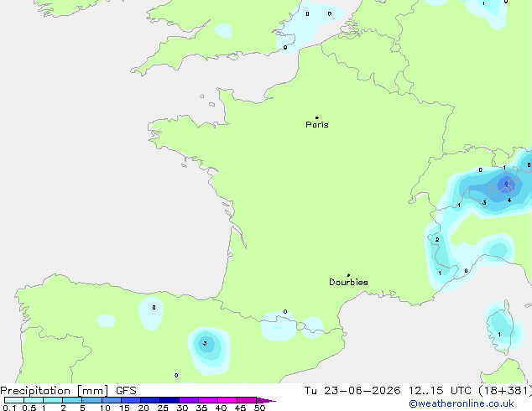Click the legend scale label 25
This screenshot has height=411, width=532.
(163, 408)
